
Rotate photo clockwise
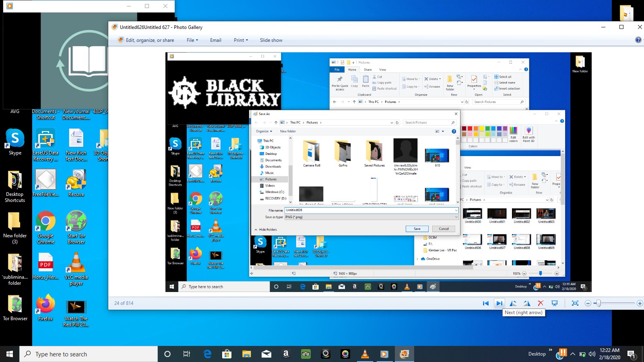pyautogui.click(x=527, y=303)
